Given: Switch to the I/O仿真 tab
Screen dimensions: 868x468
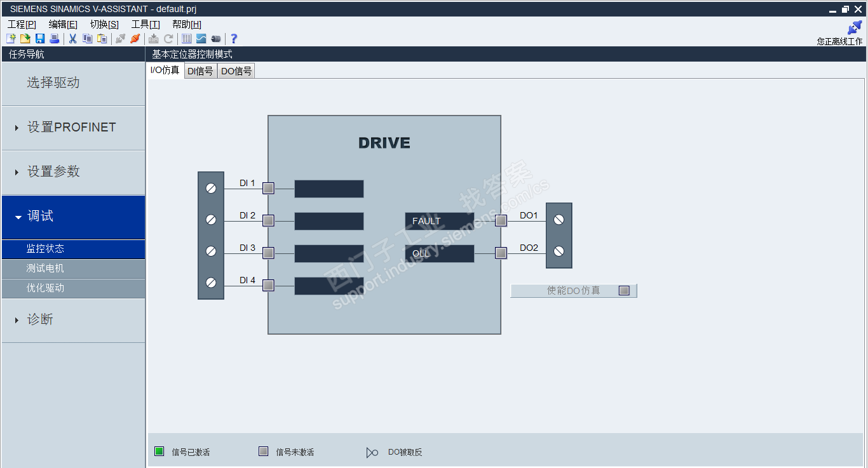Looking at the screenshot, I should (165, 70).
